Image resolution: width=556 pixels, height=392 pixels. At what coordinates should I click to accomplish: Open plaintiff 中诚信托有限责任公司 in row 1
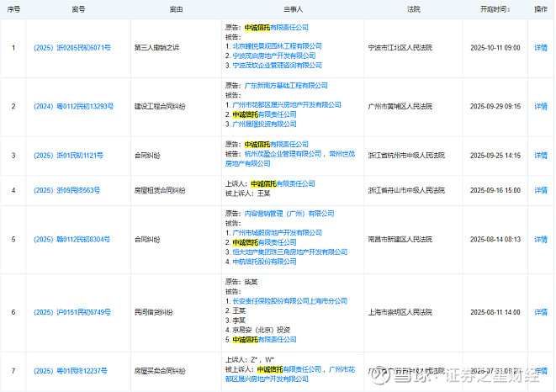277,27
